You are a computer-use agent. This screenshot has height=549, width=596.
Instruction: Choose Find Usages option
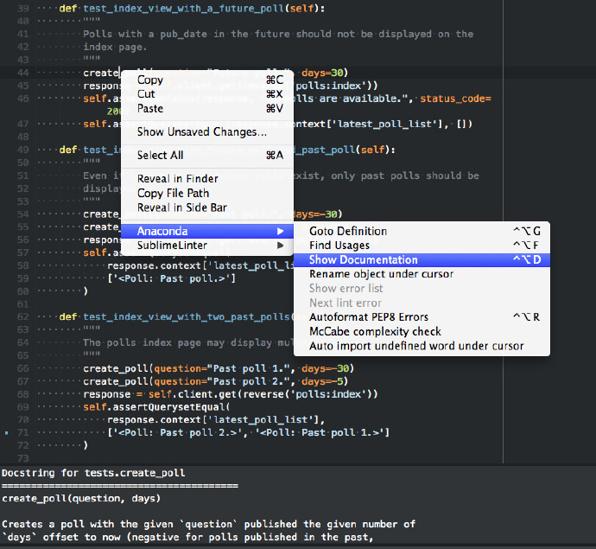coord(422,246)
